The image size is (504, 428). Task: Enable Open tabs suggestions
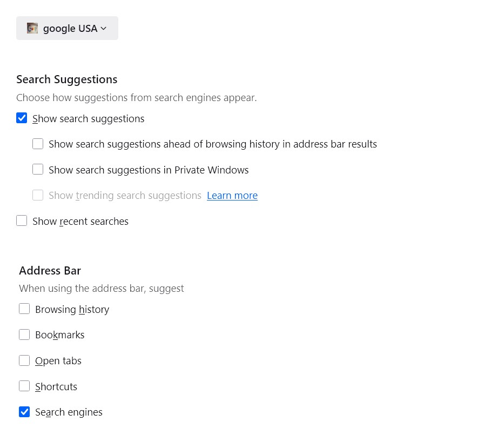[x=24, y=360]
